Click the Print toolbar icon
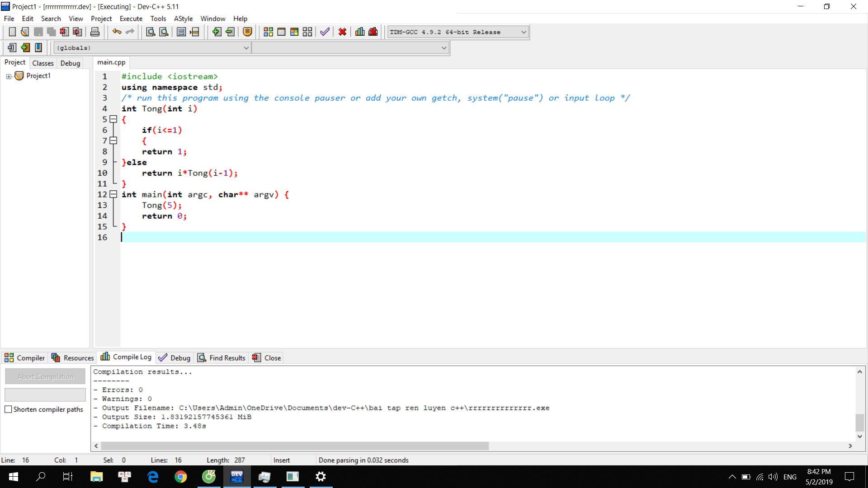The image size is (868, 488). (95, 32)
